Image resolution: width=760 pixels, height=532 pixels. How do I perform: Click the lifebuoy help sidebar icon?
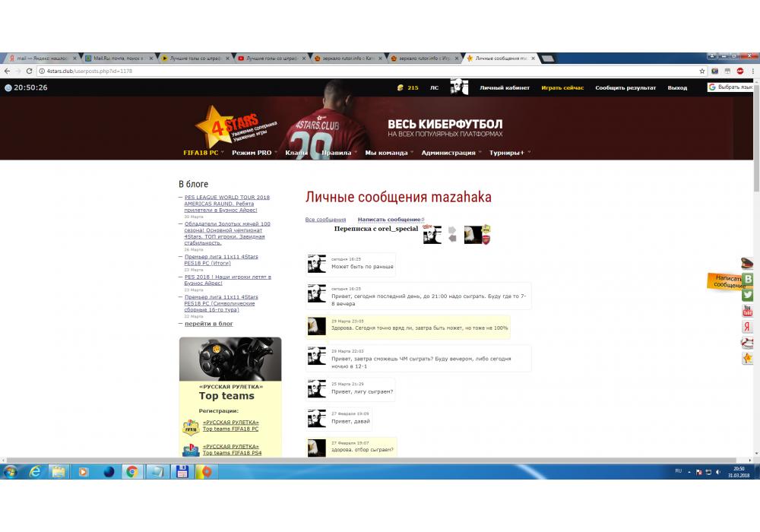click(x=748, y=343)
